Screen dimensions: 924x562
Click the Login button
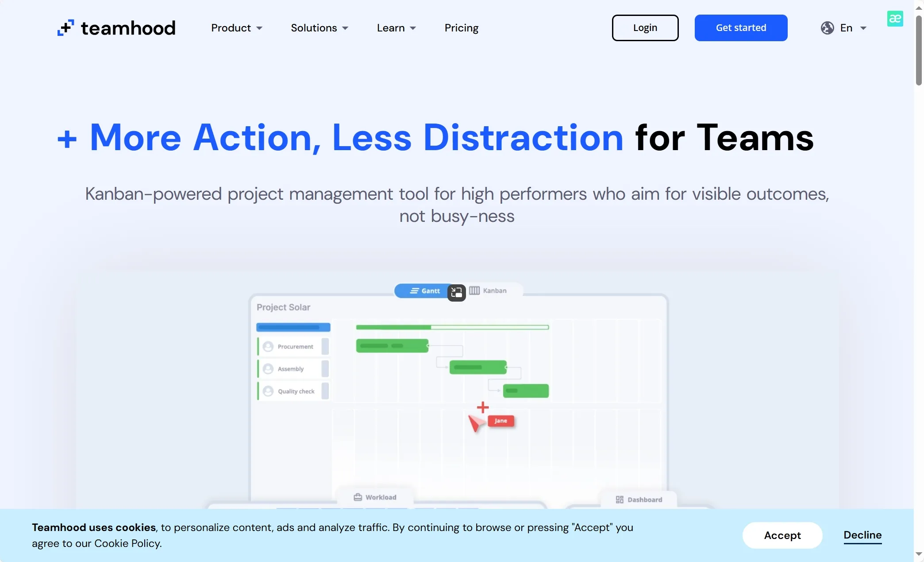tap(645, 28)
